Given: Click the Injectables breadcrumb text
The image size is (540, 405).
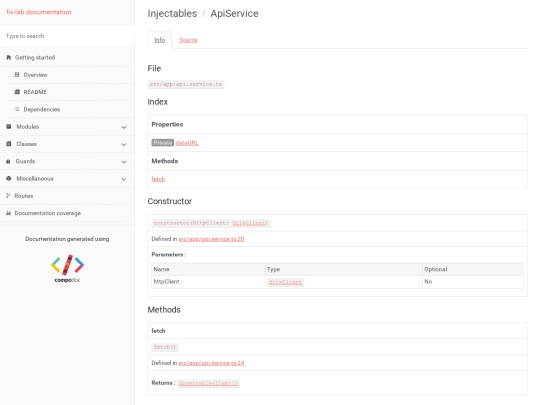Looking at the screenshot, I should [172, 13].
